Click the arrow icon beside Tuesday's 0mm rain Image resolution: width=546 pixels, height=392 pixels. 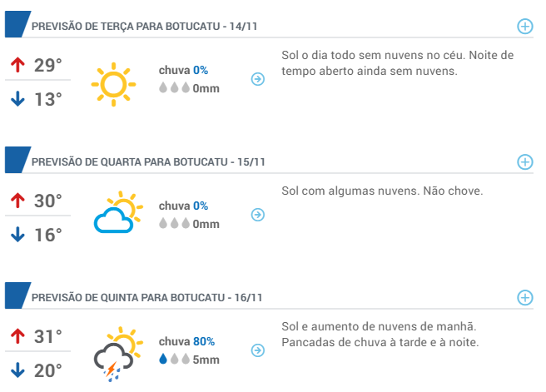(x=258, y=79)
